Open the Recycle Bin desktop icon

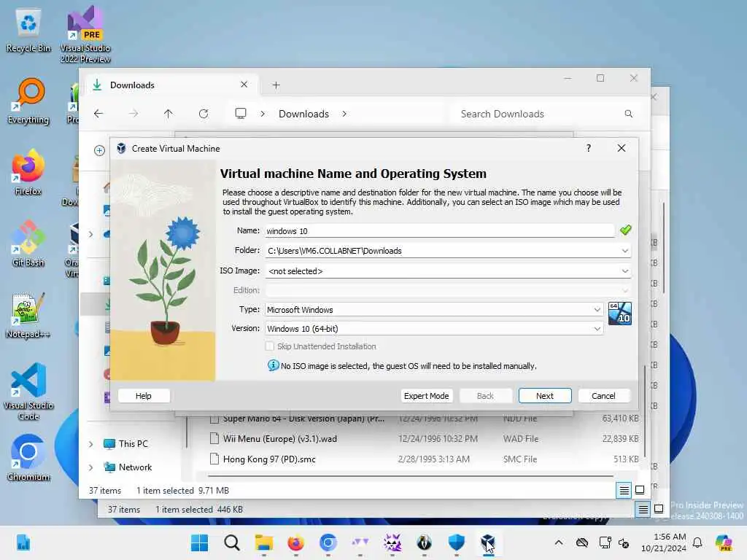28,31
